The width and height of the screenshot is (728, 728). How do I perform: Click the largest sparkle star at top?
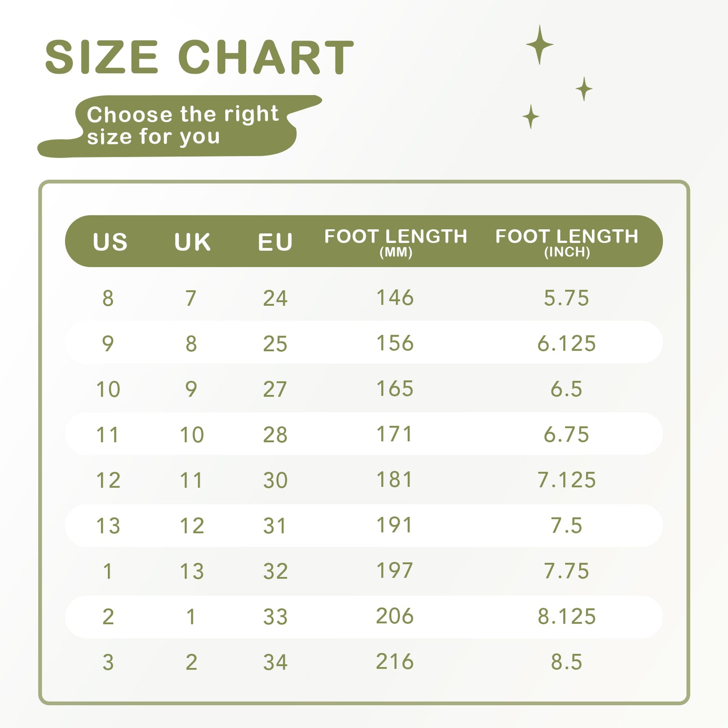pyautogui.click(x=540, y=45)
